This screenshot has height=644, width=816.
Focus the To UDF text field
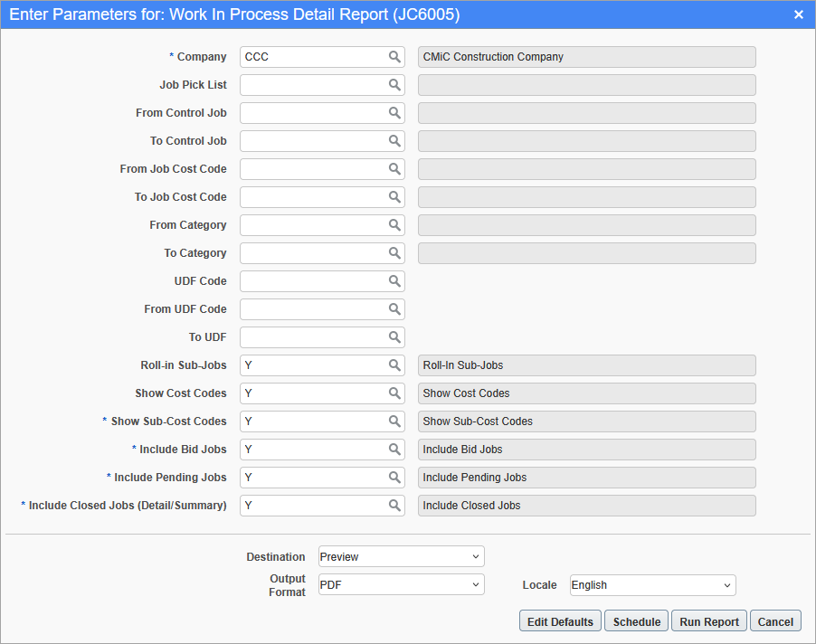point(313,337)
